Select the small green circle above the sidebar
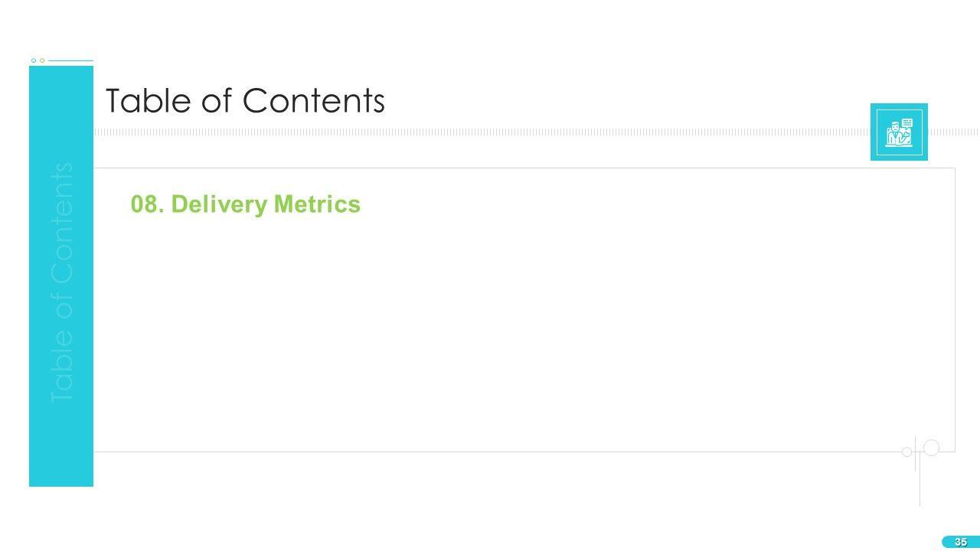This screenshot has width=980, height=551. (42, 60)
